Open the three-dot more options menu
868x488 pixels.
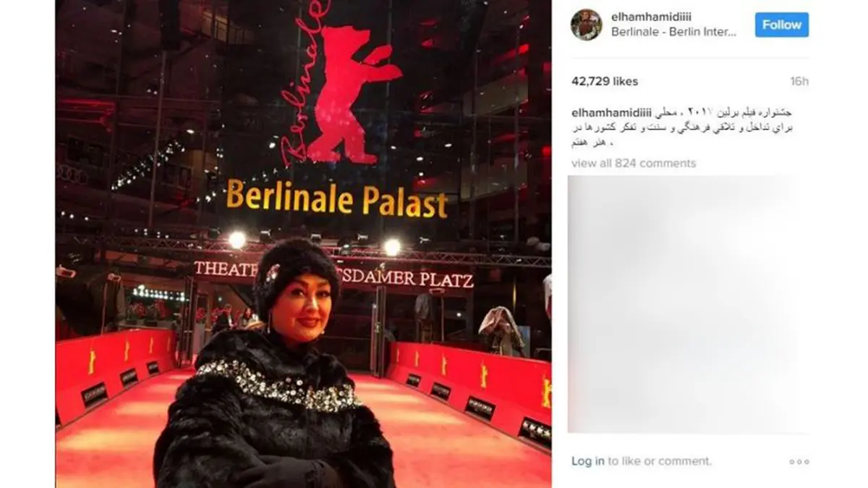point(799,462)
